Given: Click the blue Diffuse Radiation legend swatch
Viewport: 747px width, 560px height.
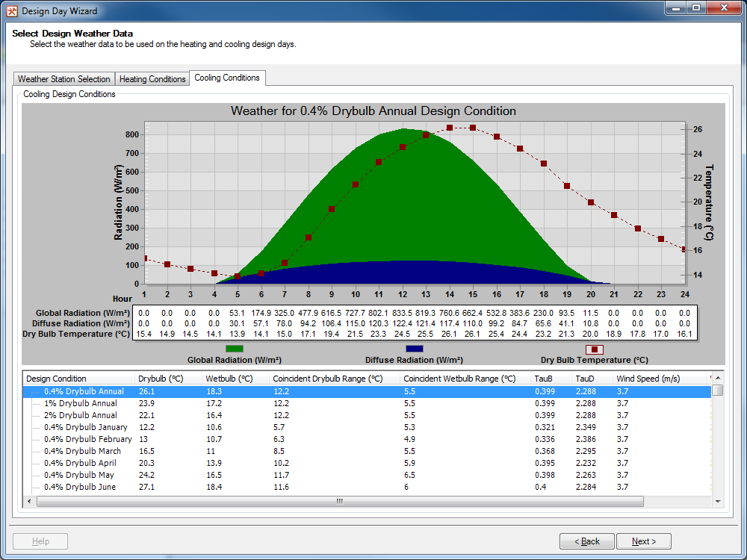Looking at the screenshot, I should [414, 349].
